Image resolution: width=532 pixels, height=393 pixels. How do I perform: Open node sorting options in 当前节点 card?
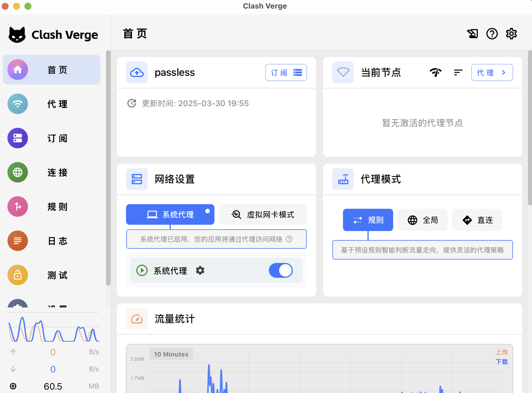point(458,72)
